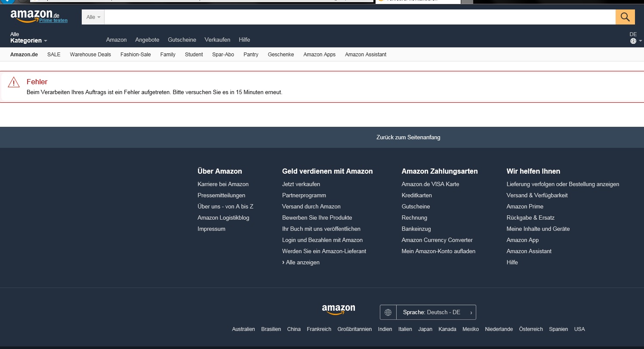
Task: Open Kreditkarten link
Action: click(x=417, y=195)
